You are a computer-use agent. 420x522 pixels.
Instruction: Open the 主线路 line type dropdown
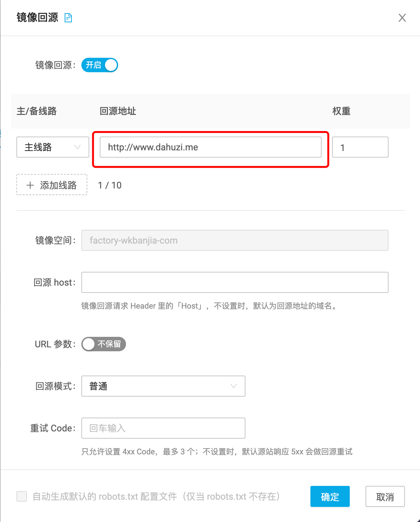point(52,147)
